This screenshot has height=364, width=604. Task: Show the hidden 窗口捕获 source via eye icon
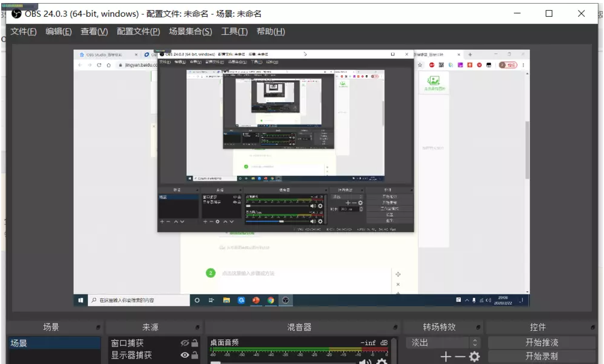pyautogui.click(x=185, y=343)
